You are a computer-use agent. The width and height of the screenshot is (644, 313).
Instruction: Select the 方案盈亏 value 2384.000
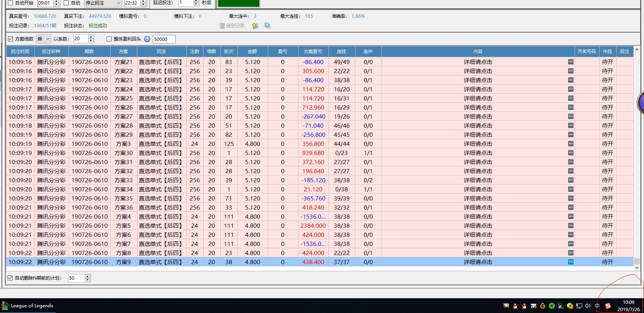313,225
